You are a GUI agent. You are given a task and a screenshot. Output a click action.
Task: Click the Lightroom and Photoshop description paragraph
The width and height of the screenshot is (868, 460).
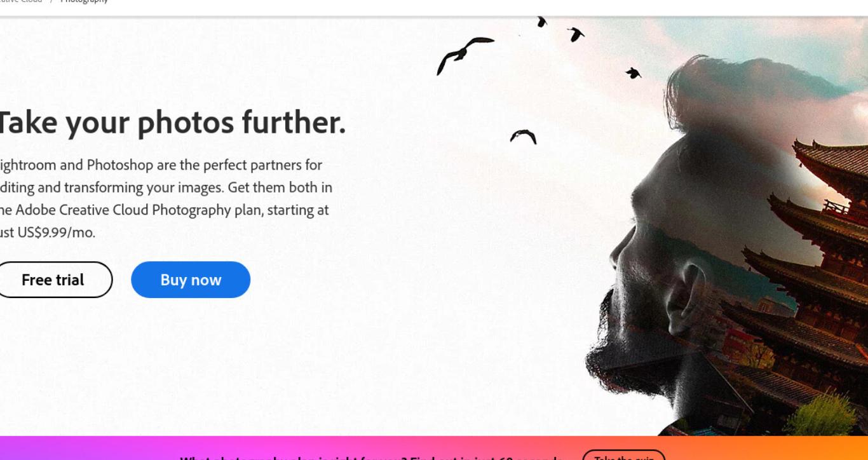[x=164, y=198]
